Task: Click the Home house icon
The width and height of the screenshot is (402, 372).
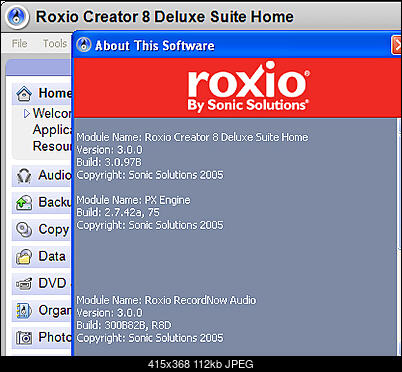Action: (x=24, y=94)
